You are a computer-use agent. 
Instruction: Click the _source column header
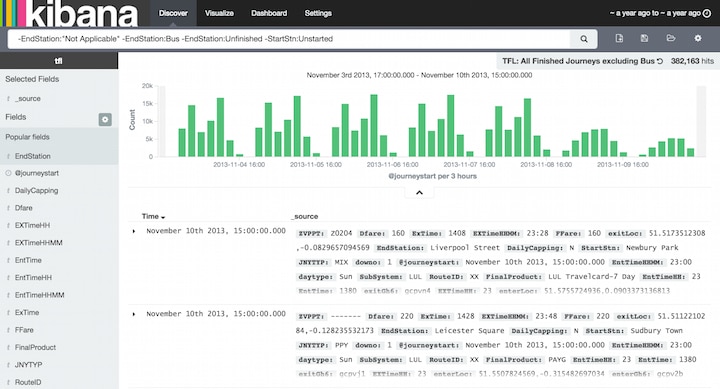(304, 216)
